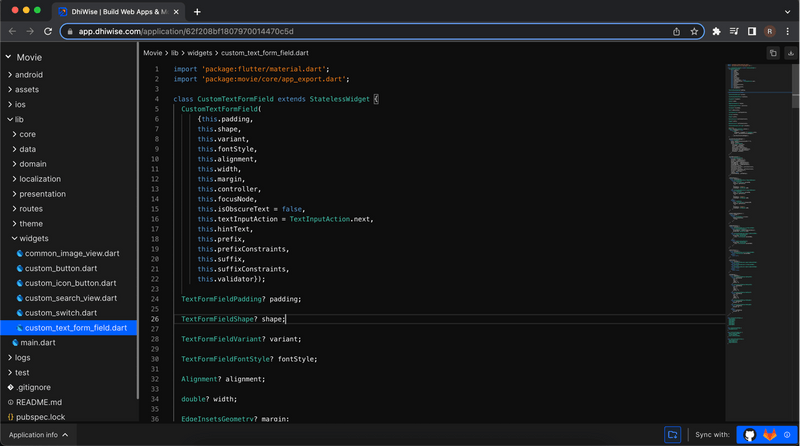Click the GitHub sync icon
Screen dimensions: 800x446
(750, 435)
